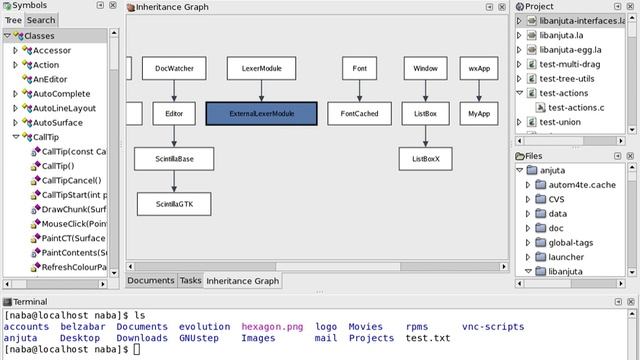Select the ScintillaBase graph node

pos(174,159)
